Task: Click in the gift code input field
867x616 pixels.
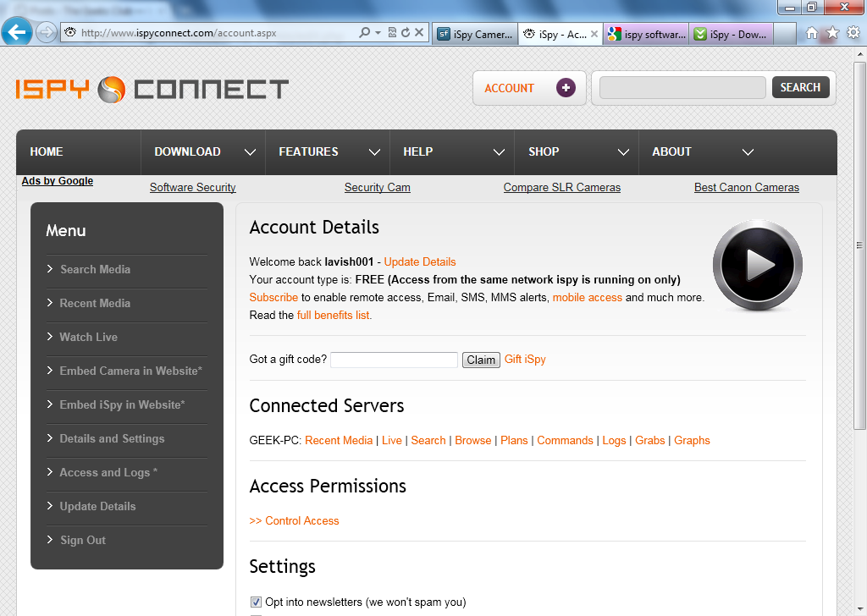Action: 395,360
